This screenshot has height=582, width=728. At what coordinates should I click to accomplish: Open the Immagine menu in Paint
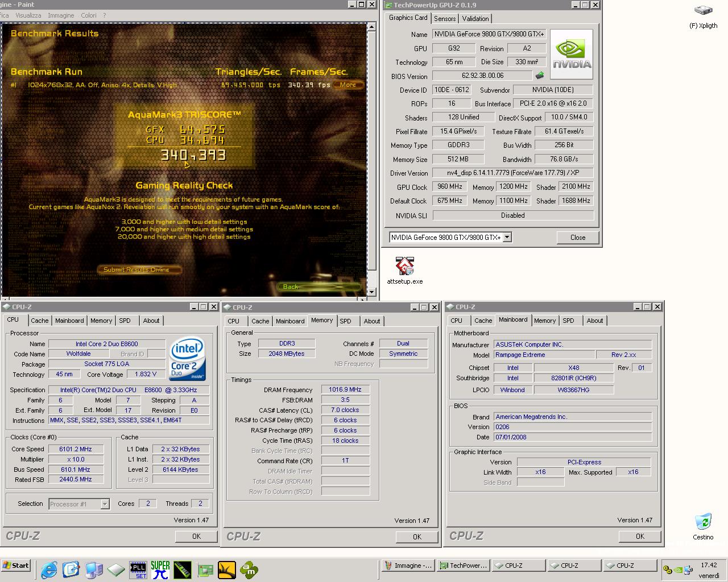[61, 15]
